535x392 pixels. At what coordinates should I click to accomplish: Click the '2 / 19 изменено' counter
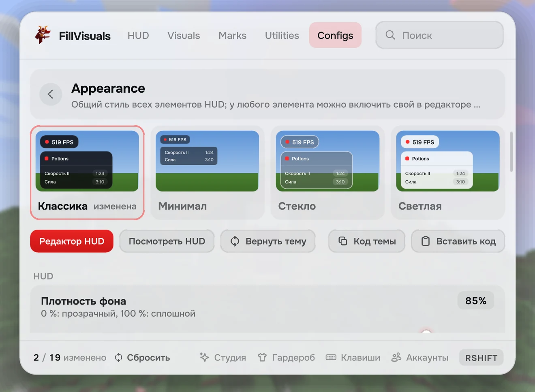(70, 358)
